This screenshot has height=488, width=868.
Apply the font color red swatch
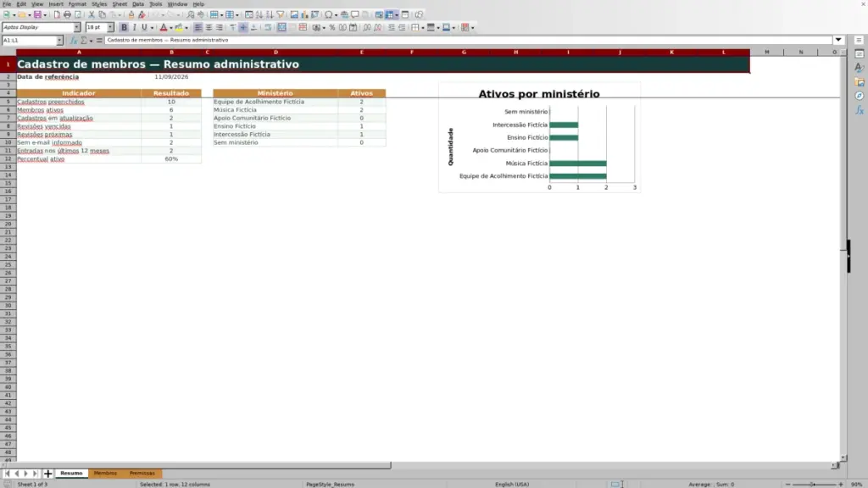pyautogui.click(x=164, y=28)
